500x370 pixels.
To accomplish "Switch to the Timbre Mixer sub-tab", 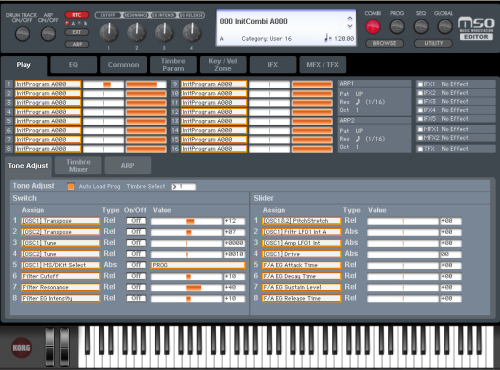I will [x=78, y=166].
